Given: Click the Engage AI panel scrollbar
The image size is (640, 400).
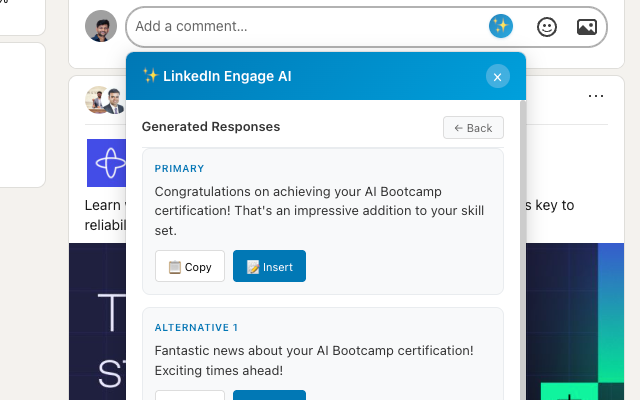Looking at the screenshot, I should 523,250.
